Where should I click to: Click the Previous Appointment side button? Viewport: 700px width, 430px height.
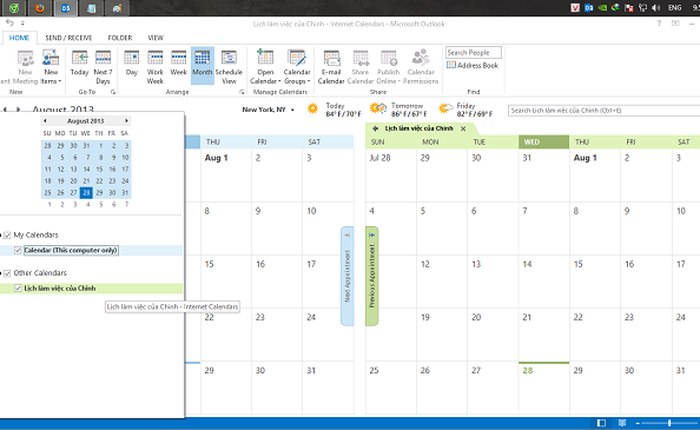click(372, 276)
